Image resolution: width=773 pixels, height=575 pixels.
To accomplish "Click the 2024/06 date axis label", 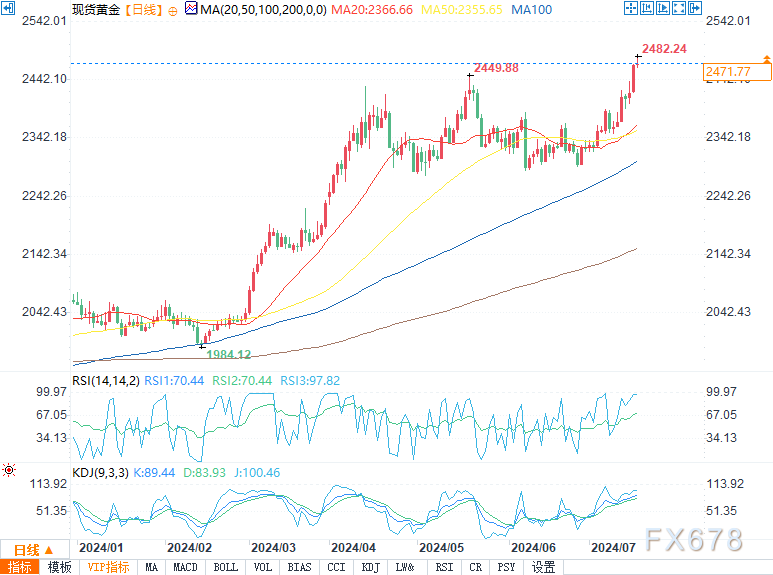I will coord(533,548).
